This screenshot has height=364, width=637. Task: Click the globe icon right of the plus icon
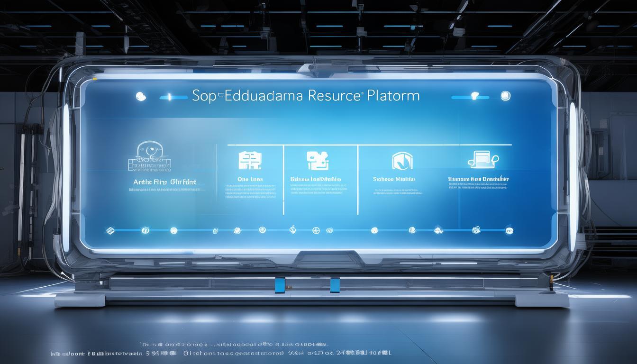(x=330, y=230)
